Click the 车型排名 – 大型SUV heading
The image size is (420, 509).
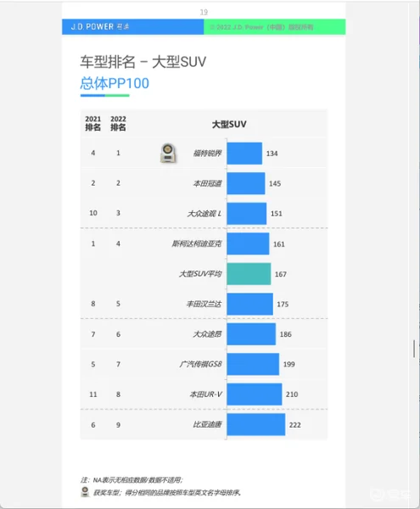[143, 62]
